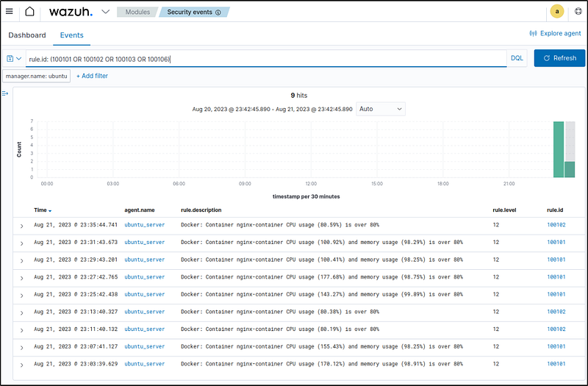Click the home icon in header

click(29, 12)
